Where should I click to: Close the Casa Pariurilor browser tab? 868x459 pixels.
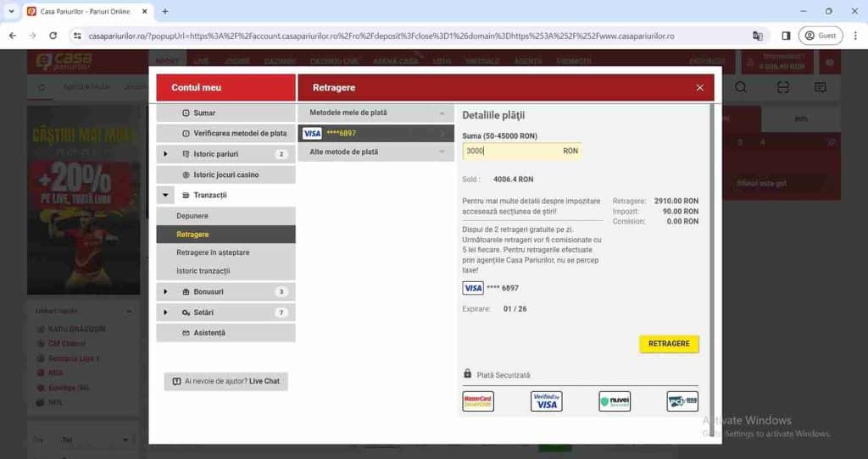point(145,11)
